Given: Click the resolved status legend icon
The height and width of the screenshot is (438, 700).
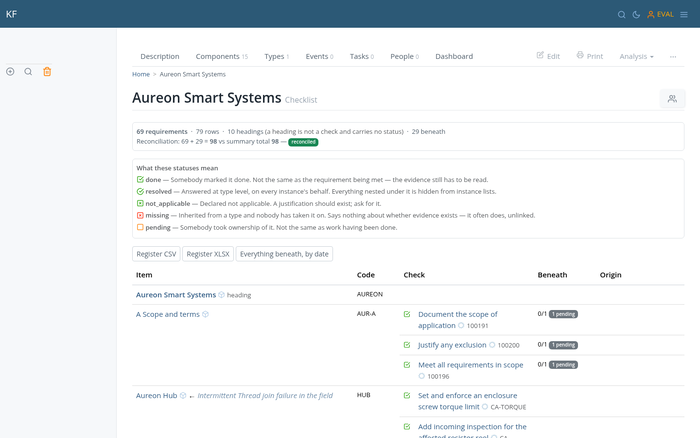Looking at the screenshot, I should (x=140, y=192).
